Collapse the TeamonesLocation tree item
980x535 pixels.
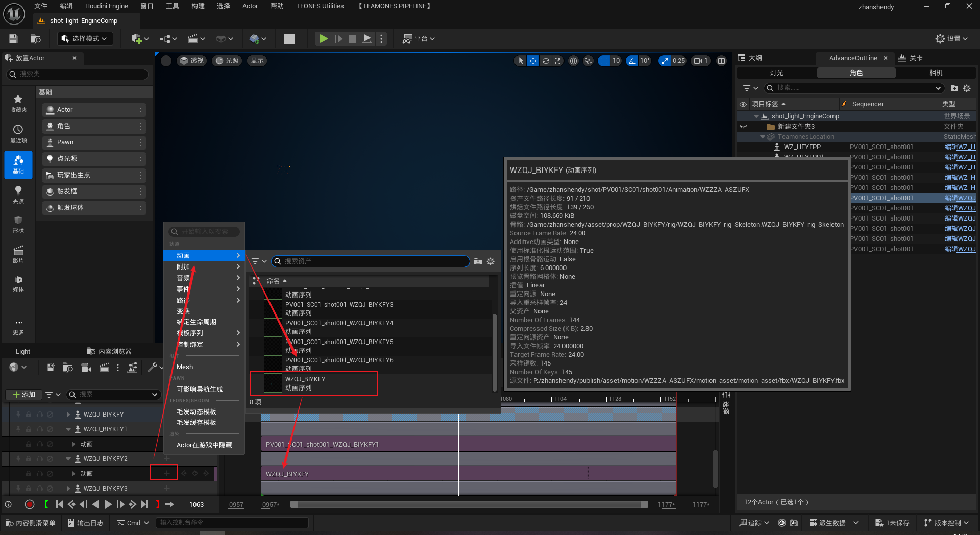pyautogui.click(x=763, y=137)
